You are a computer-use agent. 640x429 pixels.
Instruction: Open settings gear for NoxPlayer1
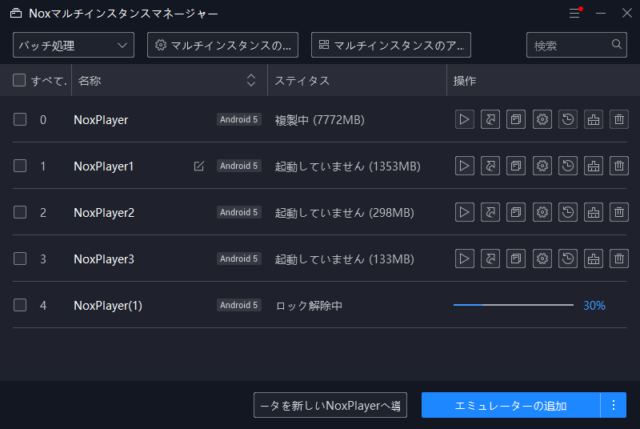[542, 166]
